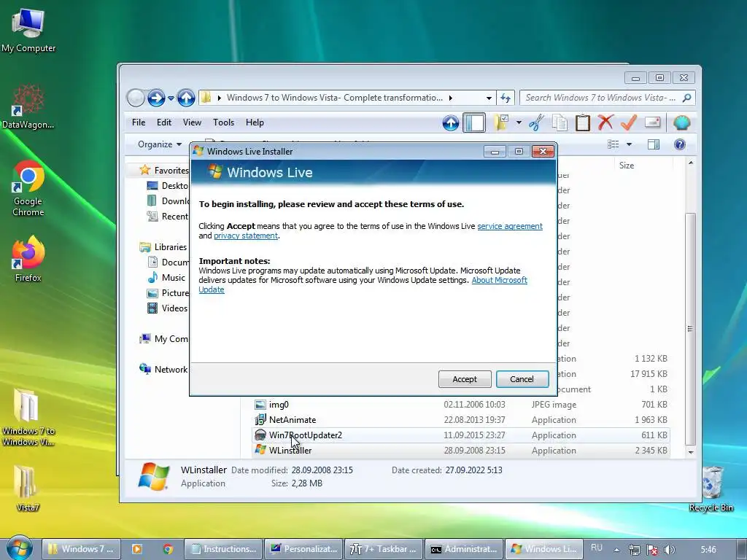Select the Win7RootUpdater2 file
The height and width of the screenshot is (560, 747).
tap(460, 435)
